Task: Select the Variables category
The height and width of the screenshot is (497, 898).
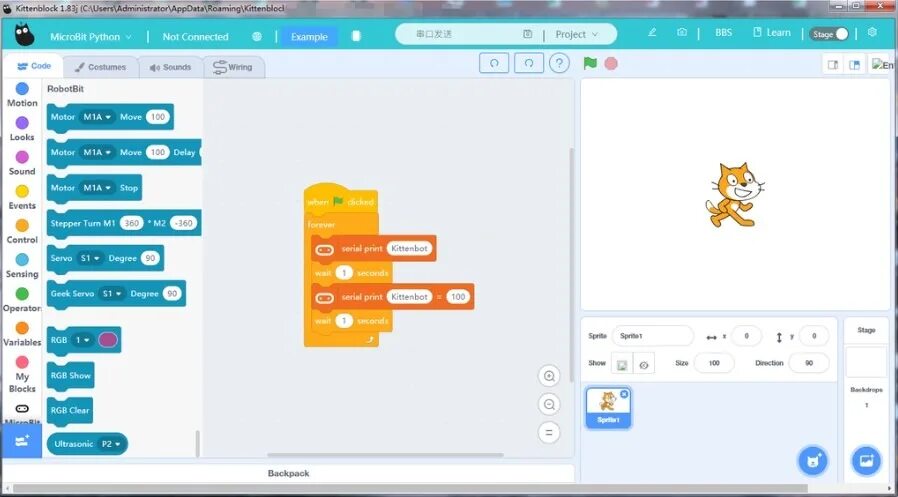Action: (22, 335)
